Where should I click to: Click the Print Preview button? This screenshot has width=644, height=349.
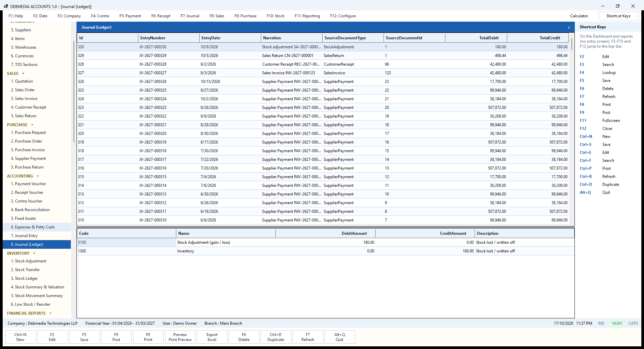pos(180,337)
